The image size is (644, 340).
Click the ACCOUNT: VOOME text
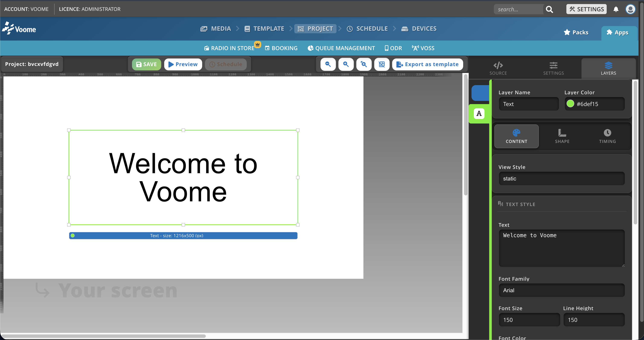(26, 9)
